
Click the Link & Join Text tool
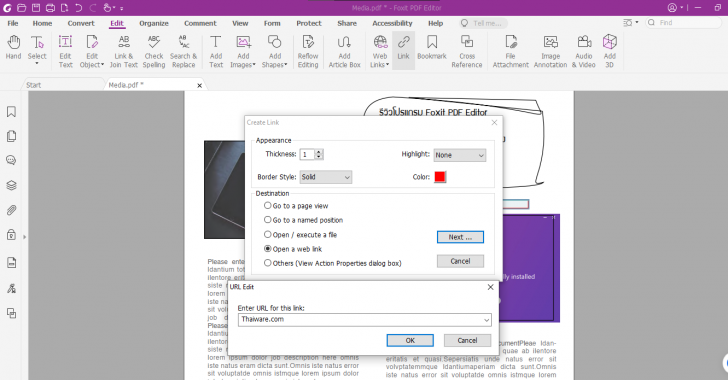(x=124, y=51)
